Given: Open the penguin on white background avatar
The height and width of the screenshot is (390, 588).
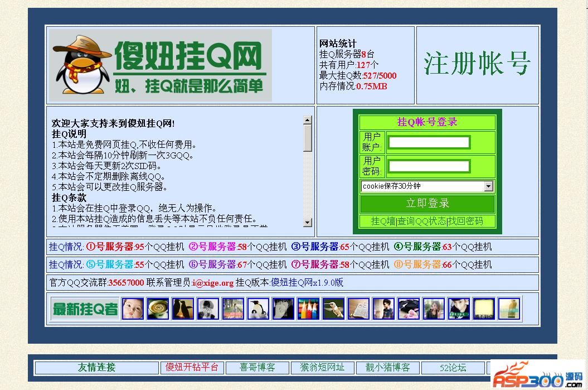Looking at the screenshot, I should pos(259,309).
